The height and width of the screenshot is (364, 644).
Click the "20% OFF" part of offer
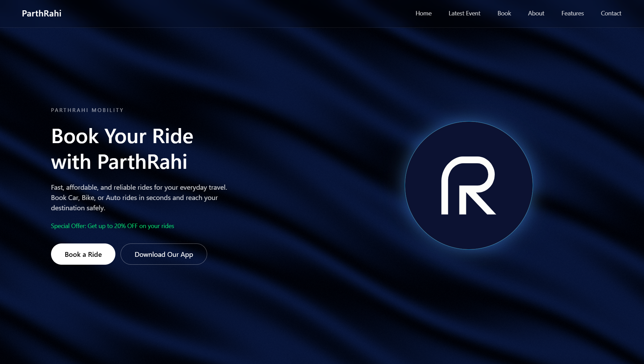tap(126, 226)
